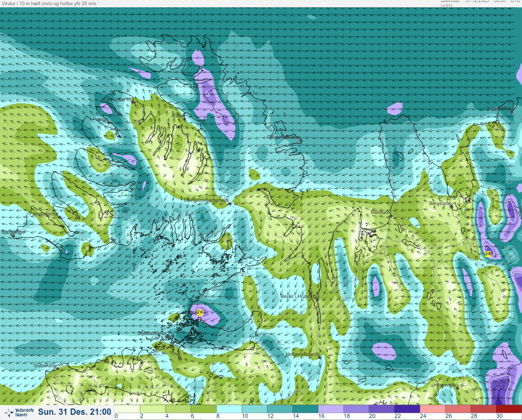Click the Blönduós station label
This screenshot has height=420, width=522.
pyautogui.click(x=380, y=212)
